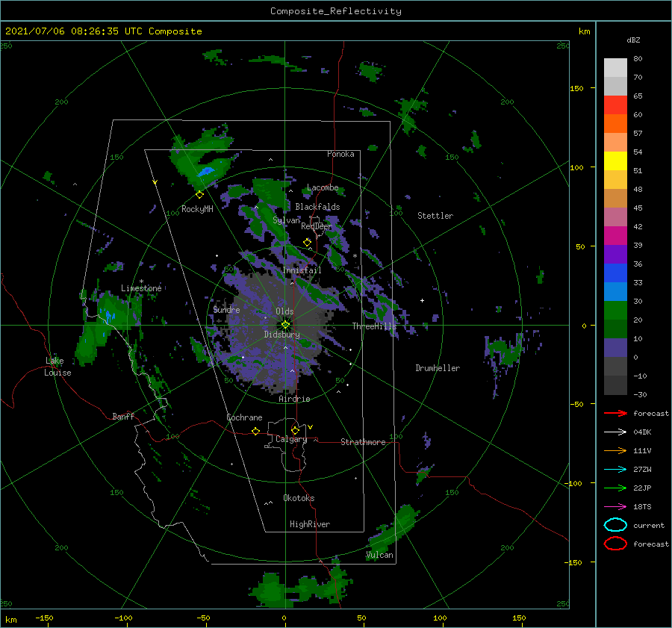Click the 'Strathmore' city label
Image resolution: width=672 pixels, height=628 pixels.
coord(363,442)
